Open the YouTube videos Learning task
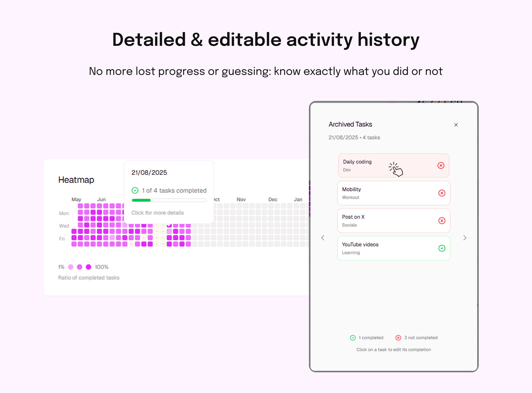The height and width of the screenshot is (393, 532). tap(380, 248)
